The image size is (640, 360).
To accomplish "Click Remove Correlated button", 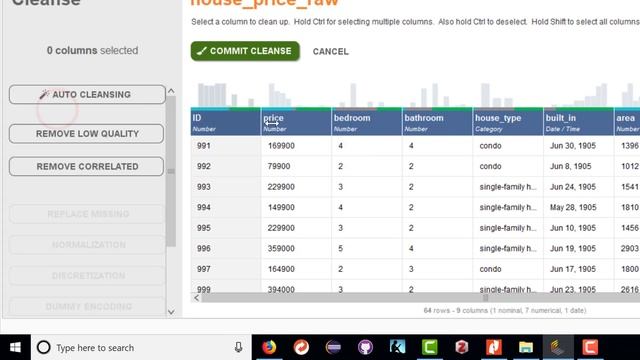I will tap(87, 167).
